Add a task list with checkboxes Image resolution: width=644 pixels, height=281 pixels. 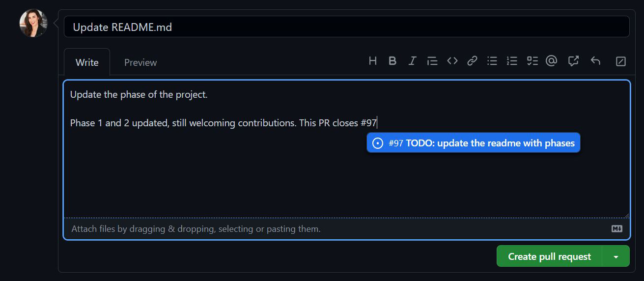[532, 61]
